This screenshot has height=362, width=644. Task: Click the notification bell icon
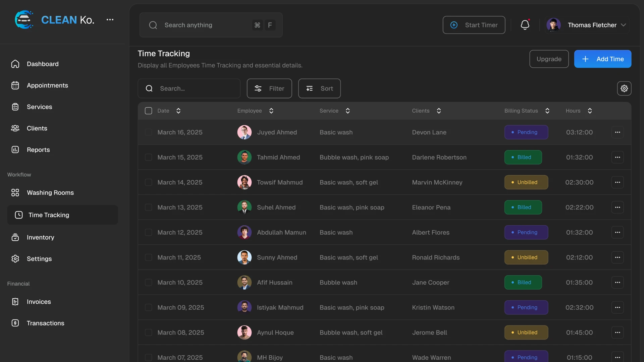(x=525, y=25)
